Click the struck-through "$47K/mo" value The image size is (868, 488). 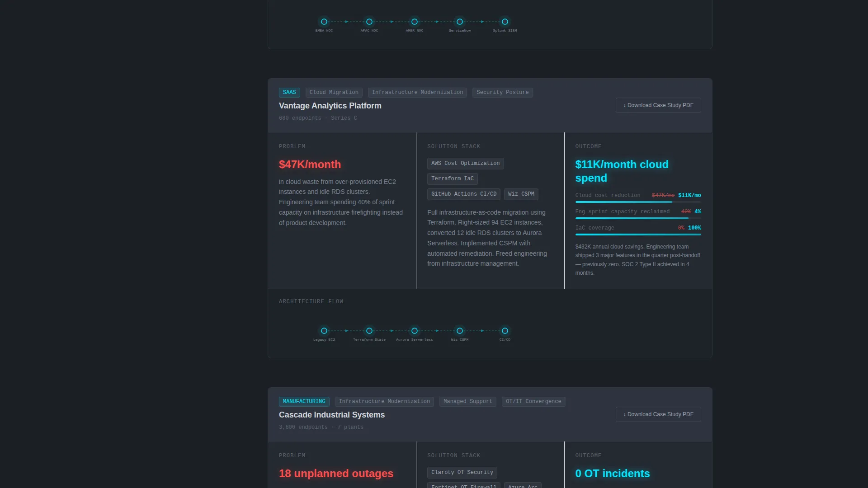coord(663,195)
